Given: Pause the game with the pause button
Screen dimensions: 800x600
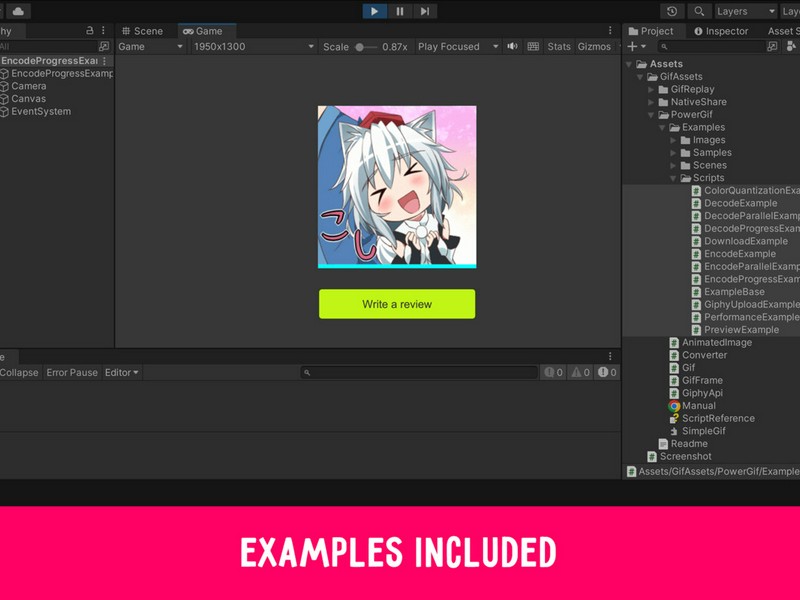Looking at the screenshot, I should [x=400, y=11].
